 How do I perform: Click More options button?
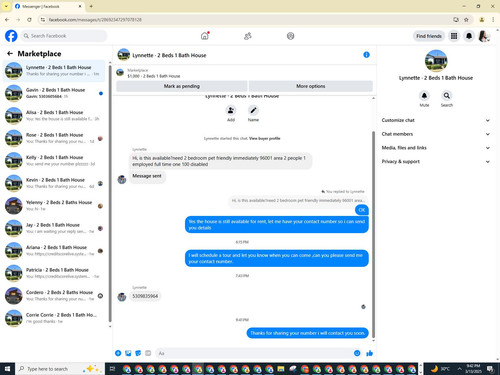(311, 86)
